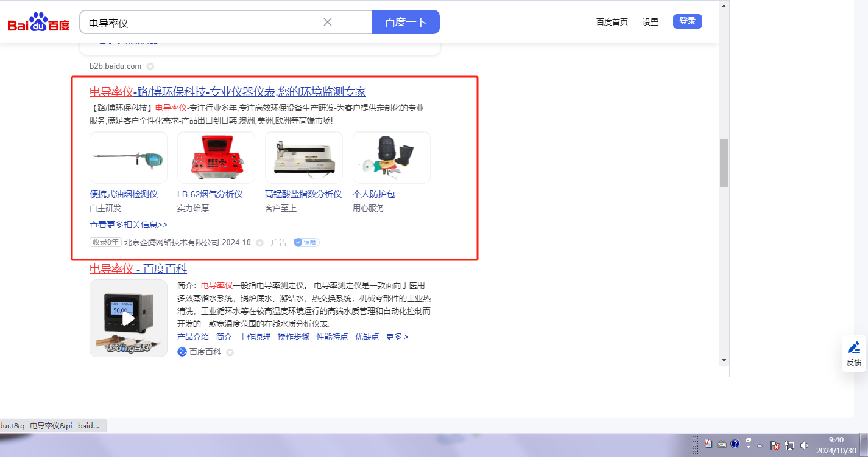This screenshot has height=457, width=868.
Task: Click the 便携式油烟检测仪 text link
Action: [124, 194]
